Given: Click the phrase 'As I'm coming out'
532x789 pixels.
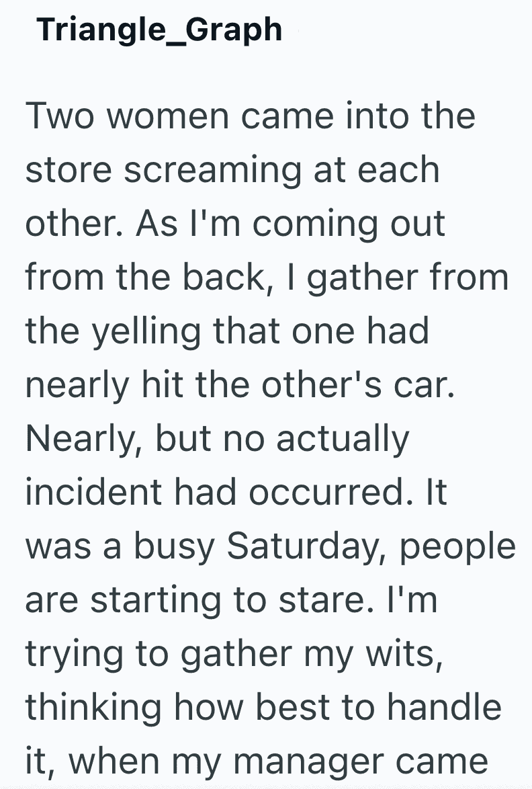Looking at the screenshot, I should coord(290,224).
